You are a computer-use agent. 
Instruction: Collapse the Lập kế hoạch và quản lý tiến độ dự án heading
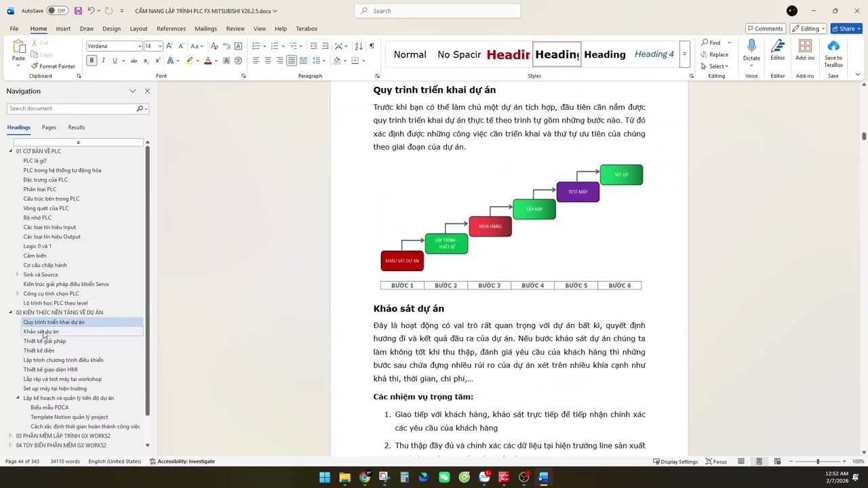(18, 398)
